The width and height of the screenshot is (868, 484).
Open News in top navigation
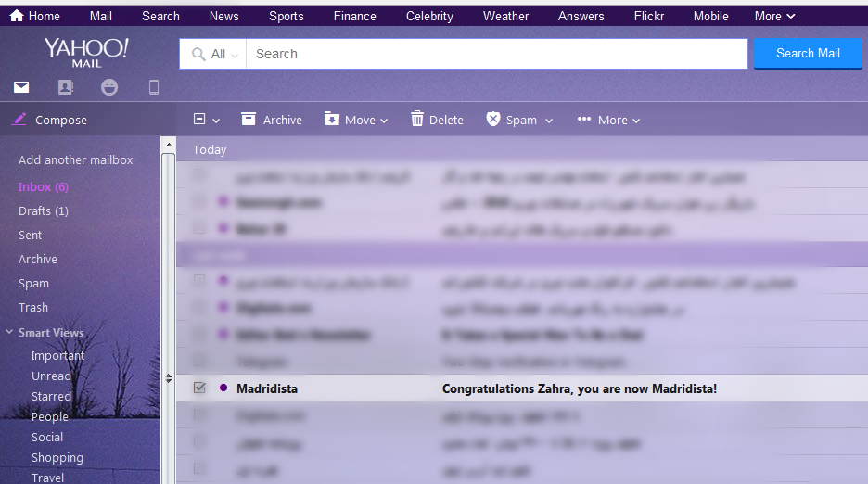point(224,16)
